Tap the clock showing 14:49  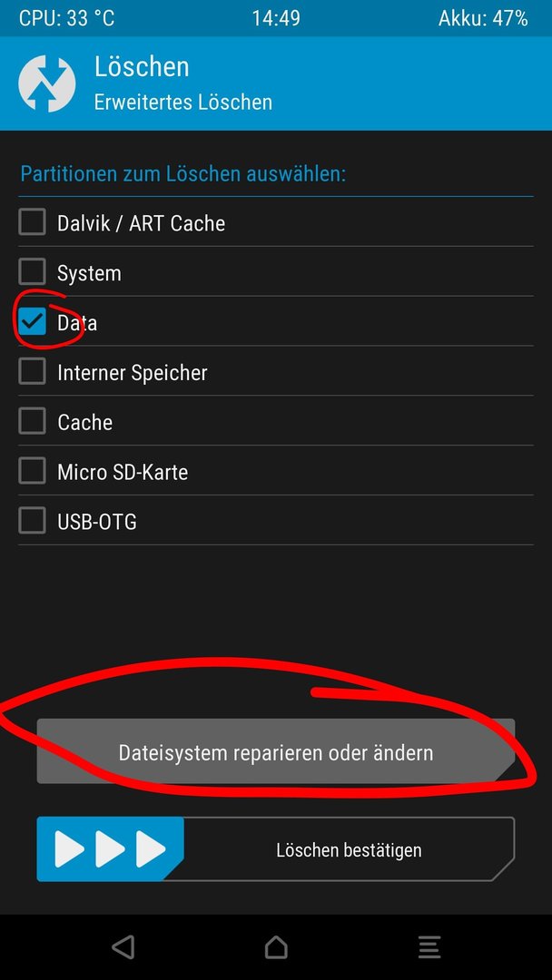pos(276,18)
